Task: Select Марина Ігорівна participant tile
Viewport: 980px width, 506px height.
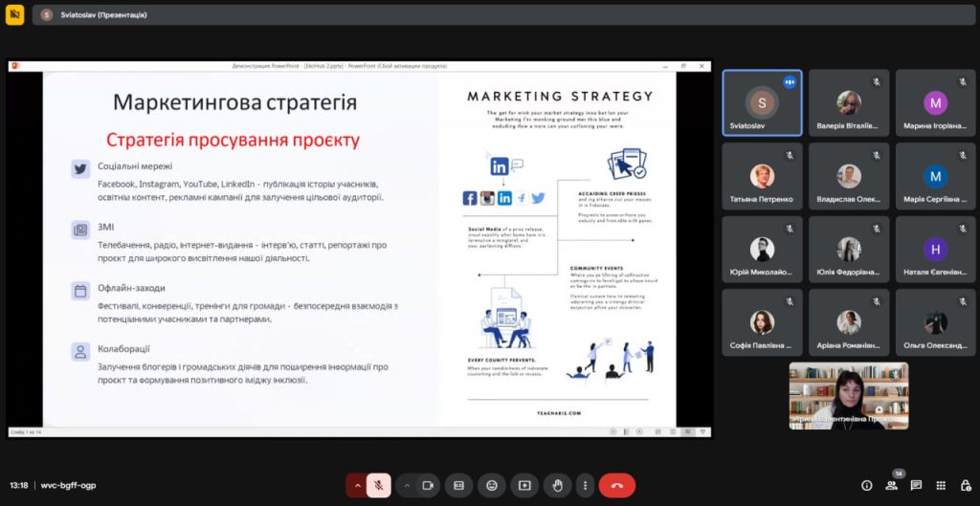Action: tap(935, 104)
